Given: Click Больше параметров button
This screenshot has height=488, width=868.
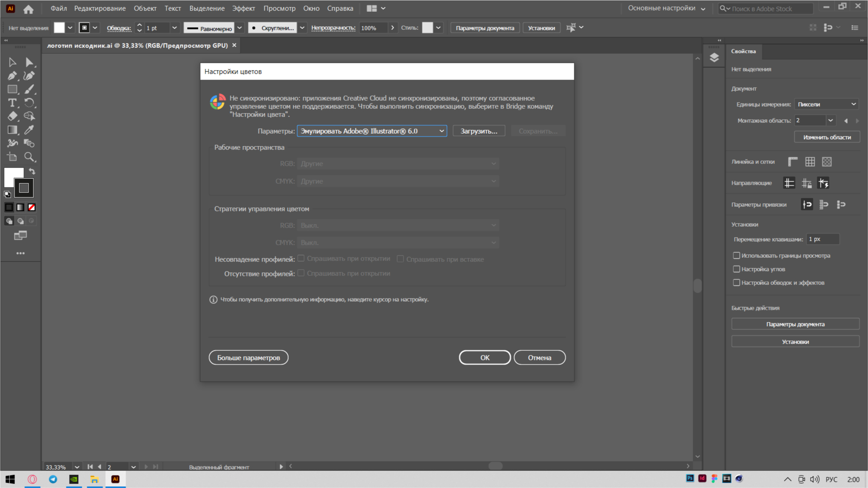Looking at the screenshot, I should coord(249,358).
